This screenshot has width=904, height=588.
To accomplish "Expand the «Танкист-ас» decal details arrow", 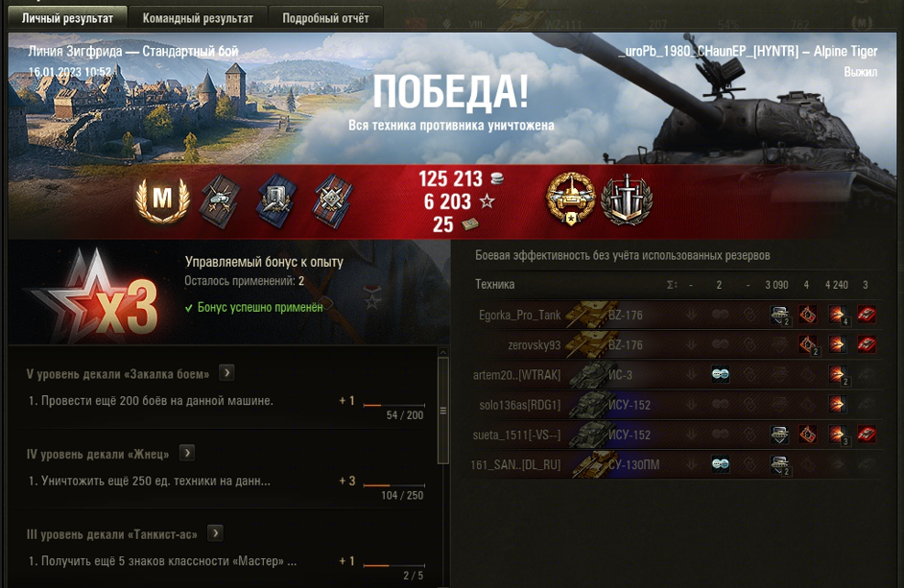I will (x=215, y=533).
